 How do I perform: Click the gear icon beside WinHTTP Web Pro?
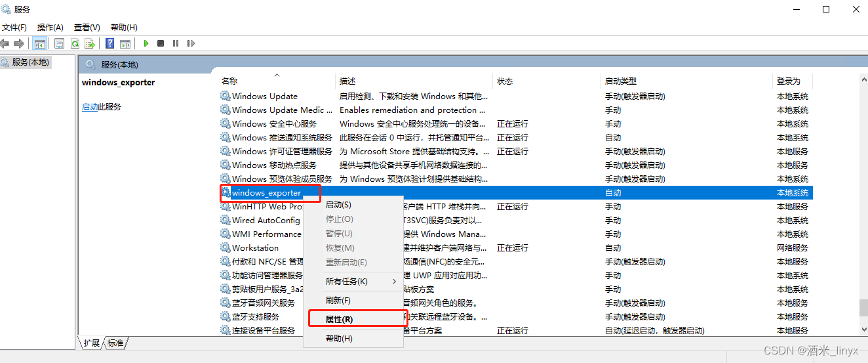click(226, 206)
